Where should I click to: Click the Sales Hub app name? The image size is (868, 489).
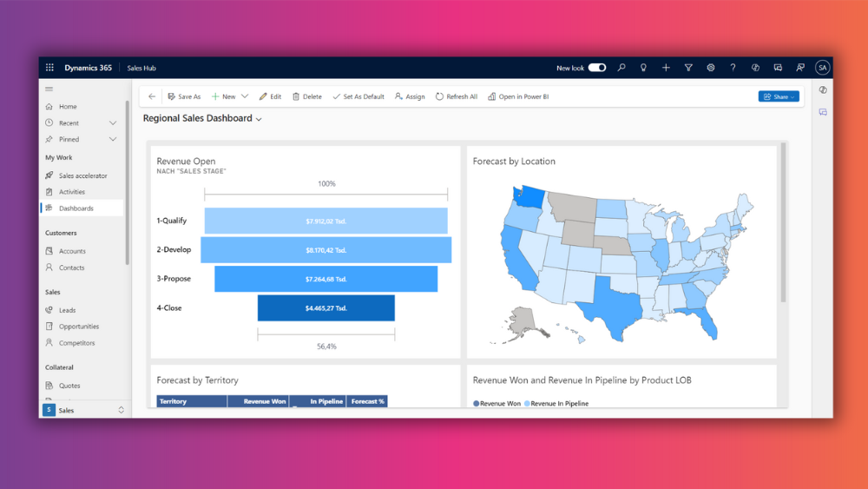(x=141, y=68)
